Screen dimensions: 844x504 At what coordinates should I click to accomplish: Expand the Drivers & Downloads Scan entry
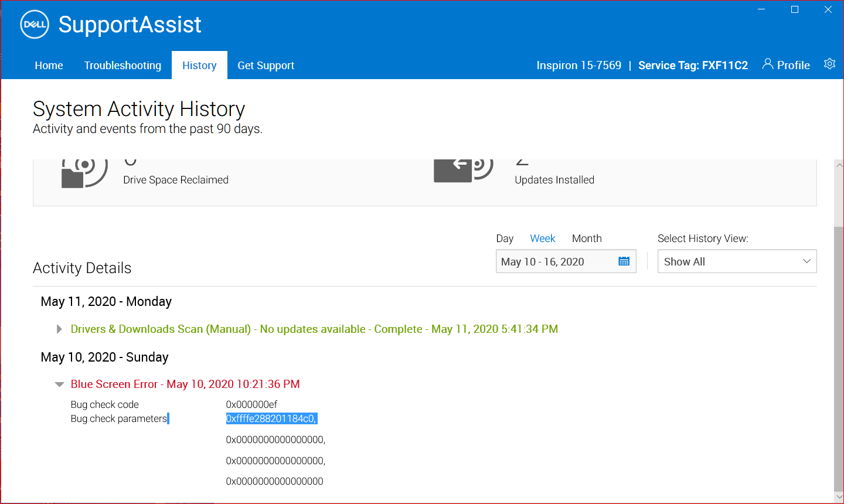tap(59, 329)
